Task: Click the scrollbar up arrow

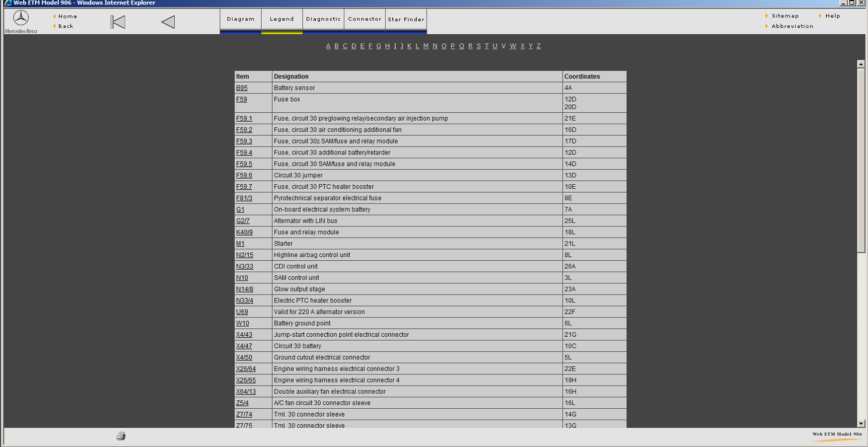Action: (861, 64)
